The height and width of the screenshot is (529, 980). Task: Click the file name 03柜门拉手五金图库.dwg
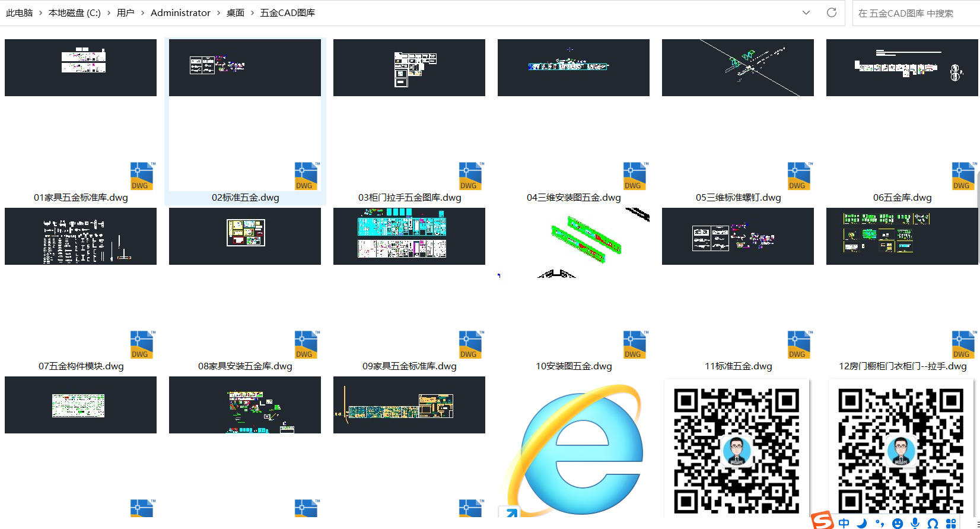(x=409, y=198)
